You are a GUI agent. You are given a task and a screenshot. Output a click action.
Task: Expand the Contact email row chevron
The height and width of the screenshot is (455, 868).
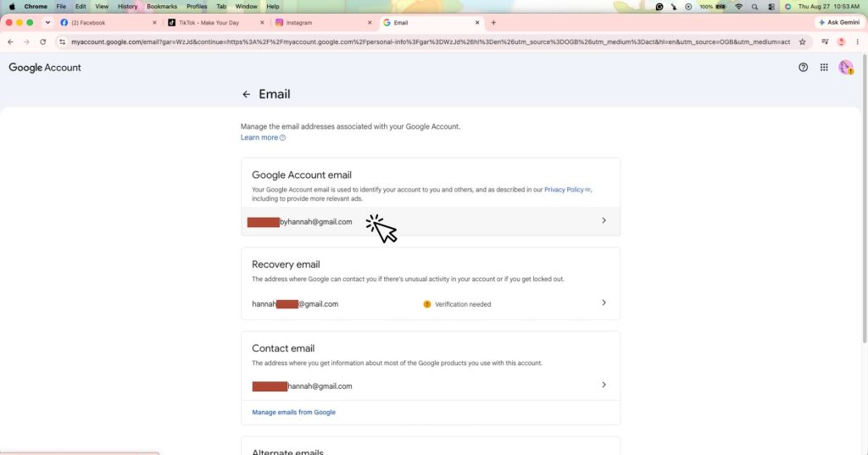pos(604,385)
